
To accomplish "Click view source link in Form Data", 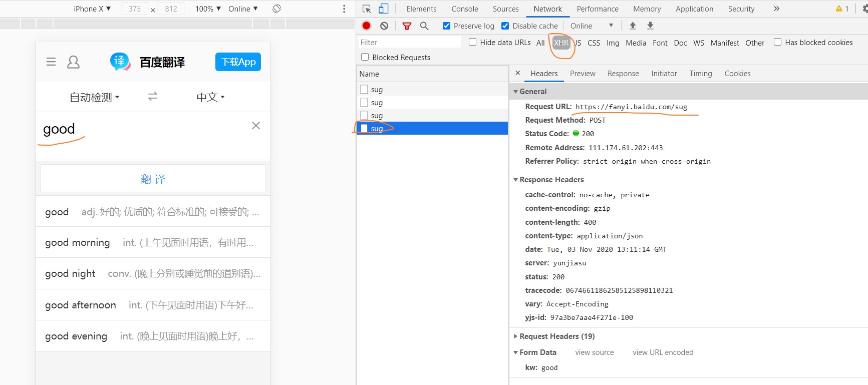I will (x=595, y=352).
